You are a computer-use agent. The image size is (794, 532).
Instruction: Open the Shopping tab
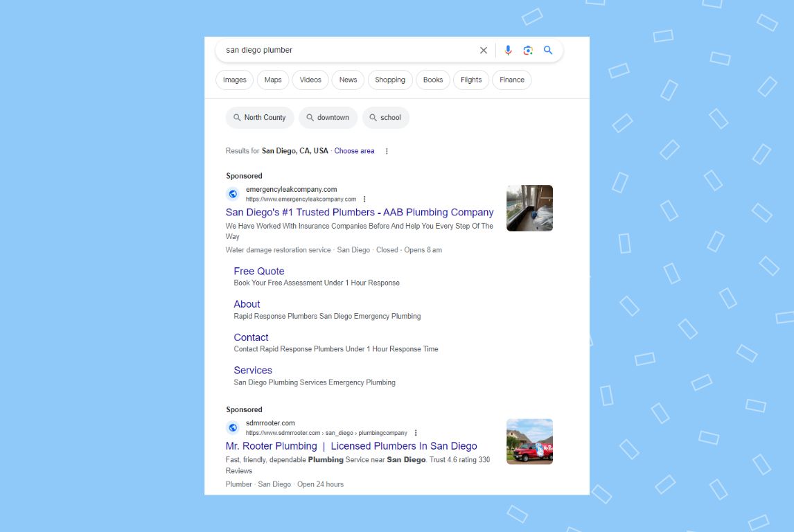pos(390,80)
